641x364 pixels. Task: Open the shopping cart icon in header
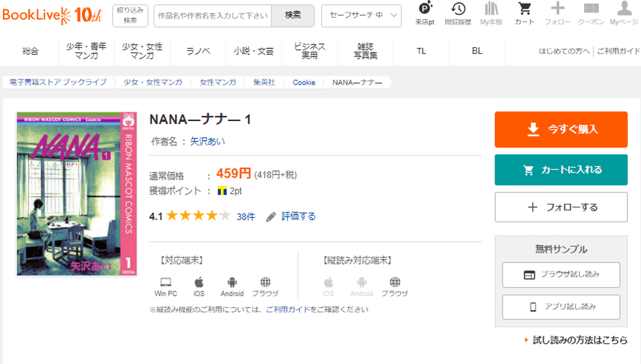pos(524,9)
